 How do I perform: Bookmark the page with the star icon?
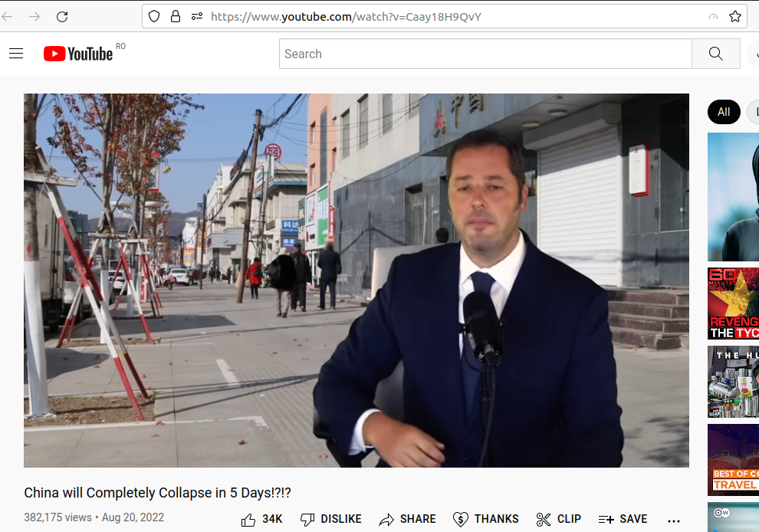pyautogui.click(x=734, y=15)
